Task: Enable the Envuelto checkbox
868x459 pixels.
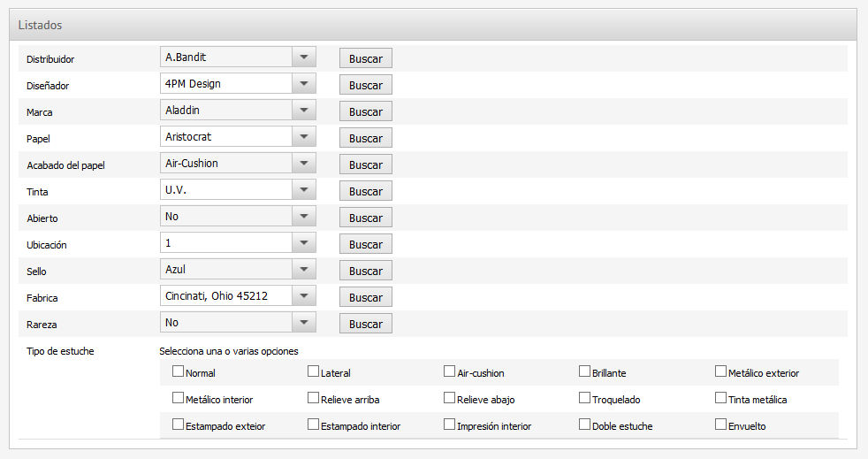Action: coord(720,425)
